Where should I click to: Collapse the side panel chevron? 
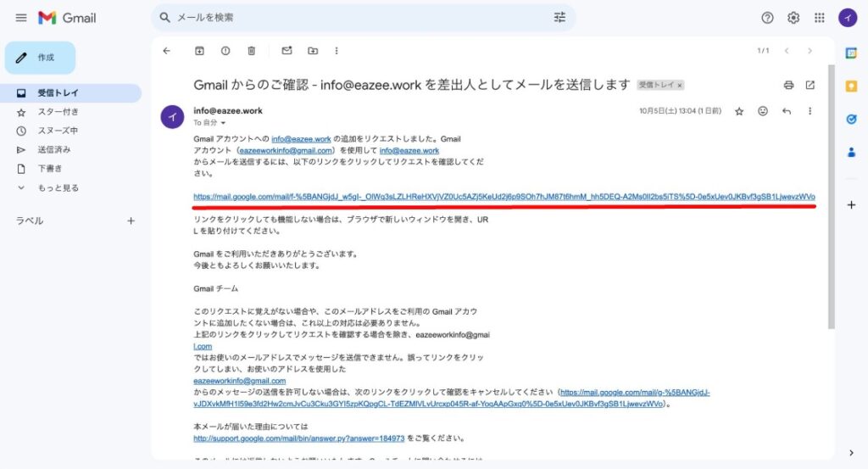coord(851,453)
